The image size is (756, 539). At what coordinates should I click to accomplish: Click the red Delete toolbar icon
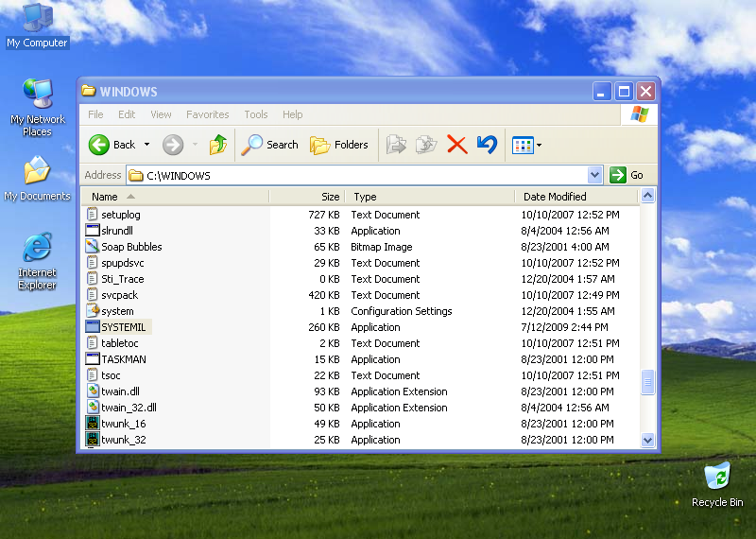click(457, 145)
